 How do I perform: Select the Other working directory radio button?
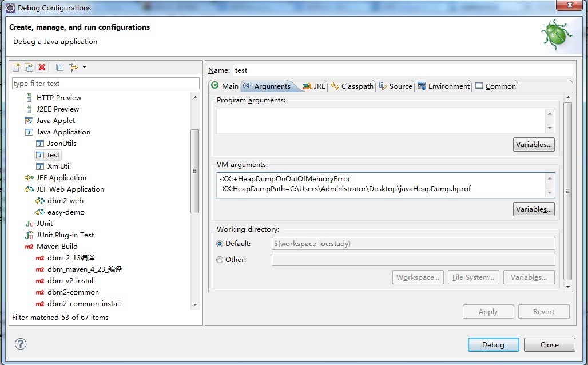pos(220,260)
